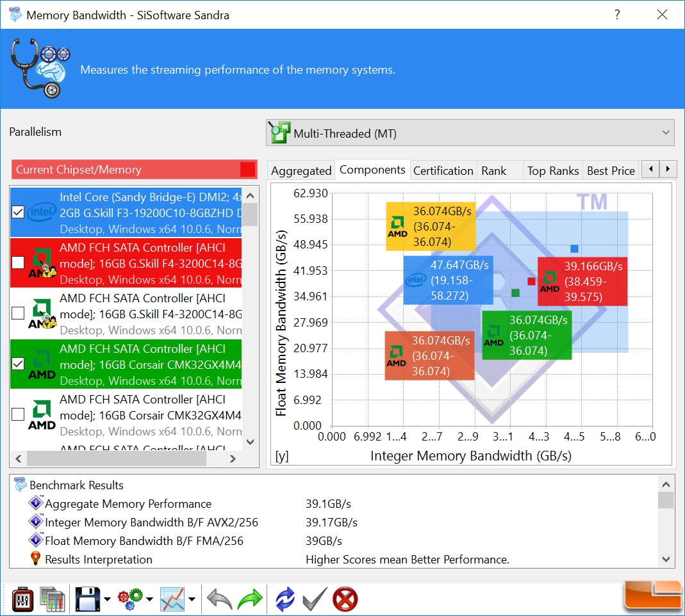685x616 pixels.
Task: Open the Parallelism Multi-Threaded dropdown
Action: pyautogui.click(x=470, y=133)
